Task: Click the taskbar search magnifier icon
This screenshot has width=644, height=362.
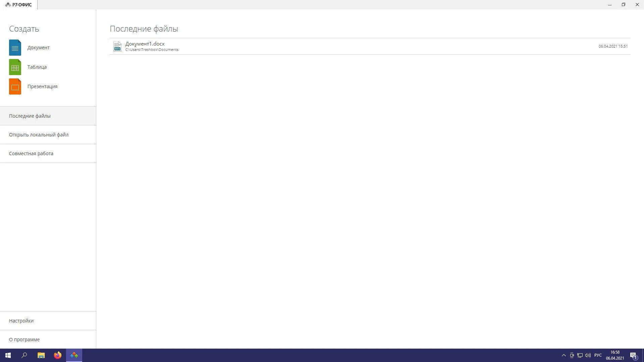Action: pos(24,355)
